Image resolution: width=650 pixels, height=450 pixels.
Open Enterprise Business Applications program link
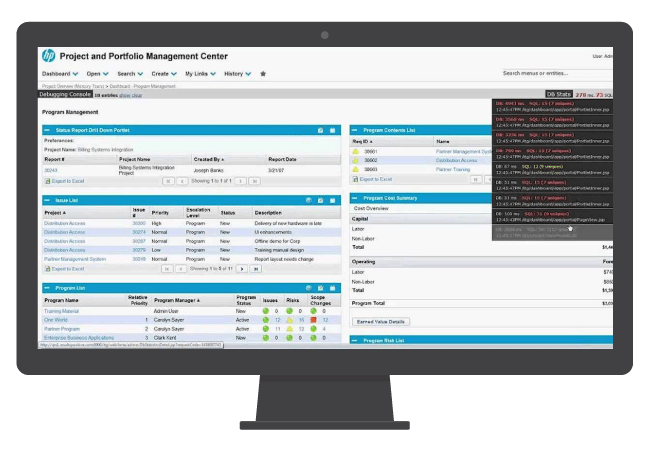79,338
